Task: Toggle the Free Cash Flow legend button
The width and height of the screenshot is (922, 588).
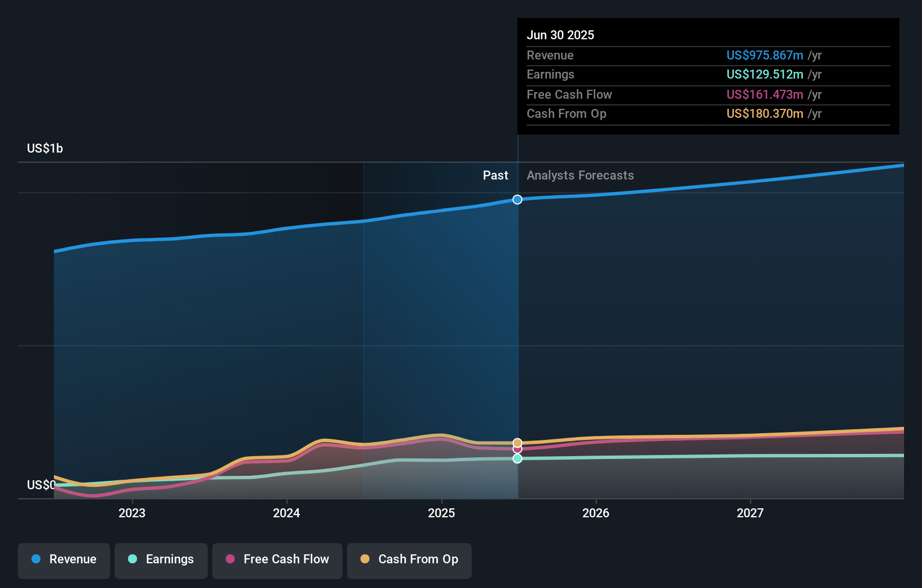Action: point(277,561)
